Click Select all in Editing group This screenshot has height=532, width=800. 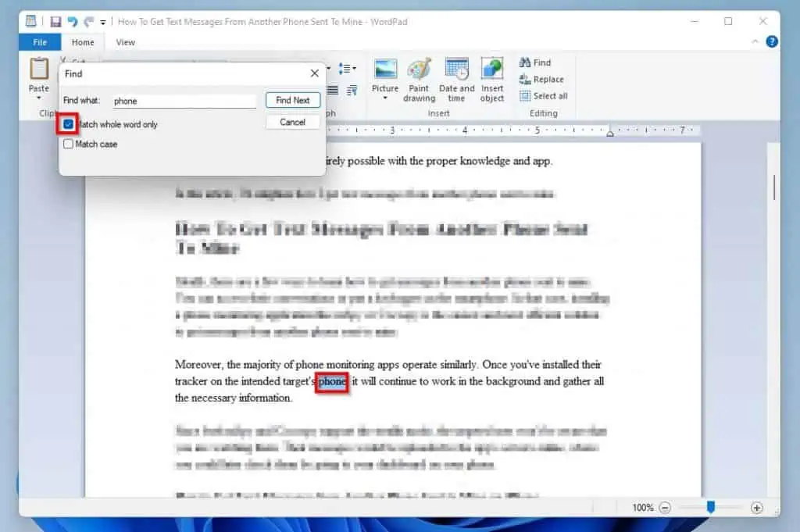click(x=544, y=96)
